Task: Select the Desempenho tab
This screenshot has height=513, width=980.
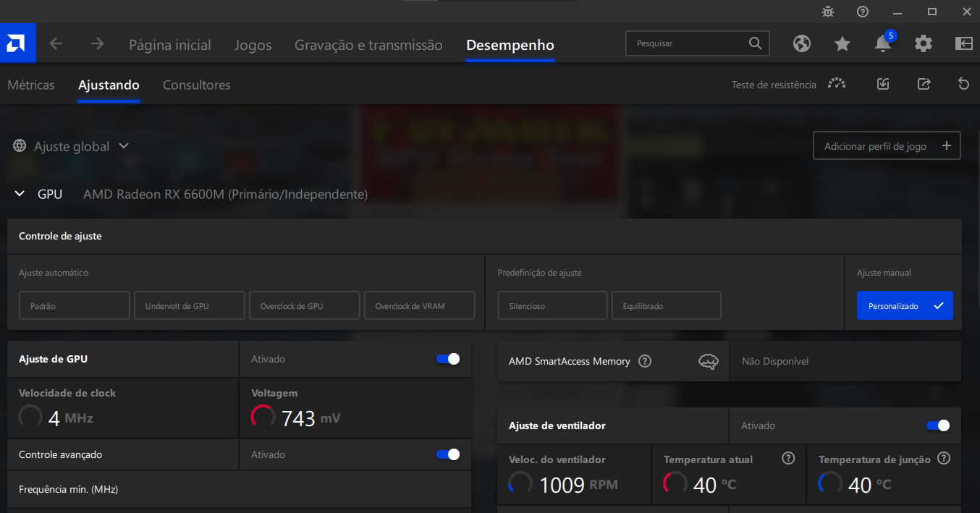Action: click(510, 45)
